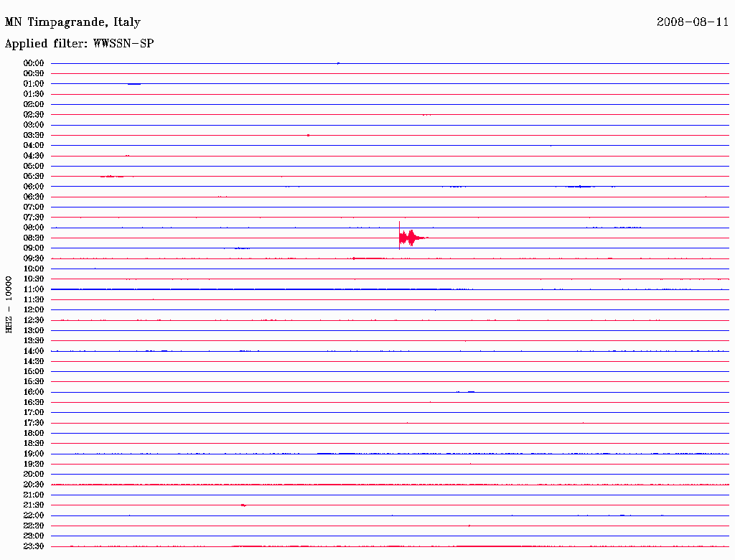Select the 00:30 time label
735x560 pixels.
[34, 73]
